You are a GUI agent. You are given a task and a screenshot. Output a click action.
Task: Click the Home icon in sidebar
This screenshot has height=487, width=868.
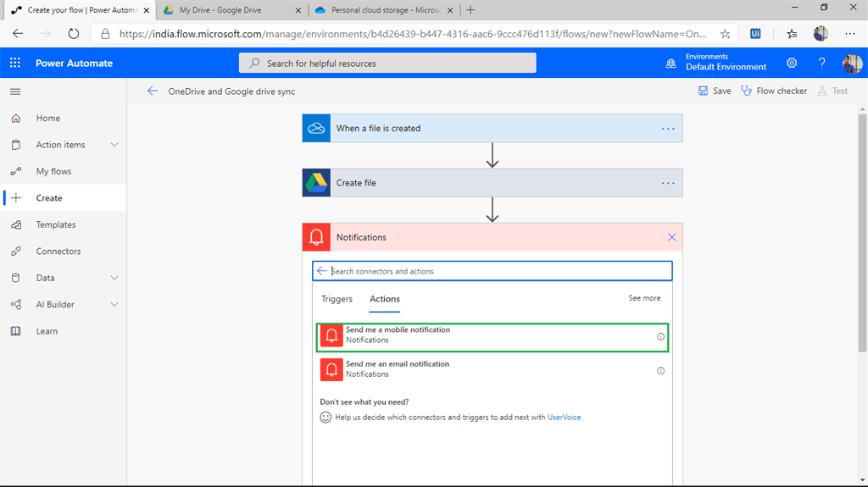pyautogui.click(x=16, y=118)
